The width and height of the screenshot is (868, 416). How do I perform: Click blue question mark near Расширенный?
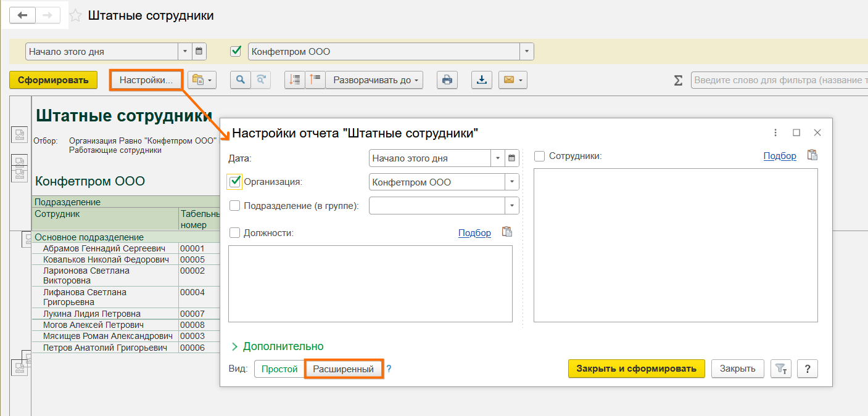pos(389,369)
